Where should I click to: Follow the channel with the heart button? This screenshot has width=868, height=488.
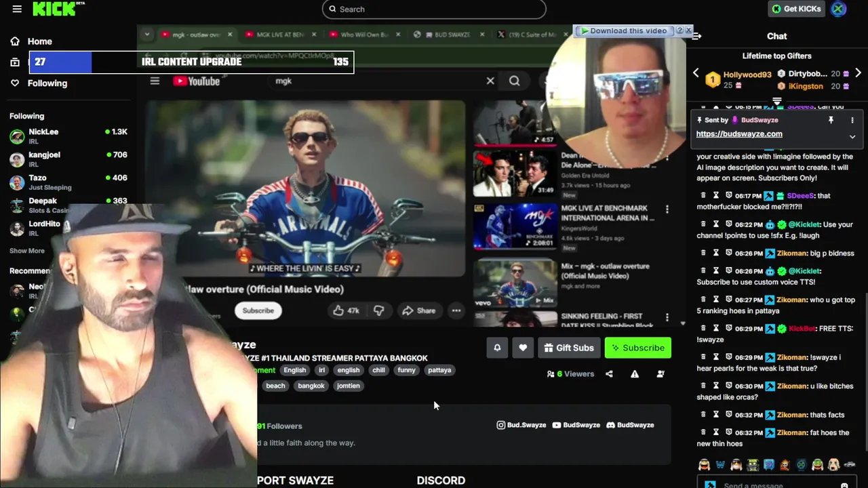point(523,348)
